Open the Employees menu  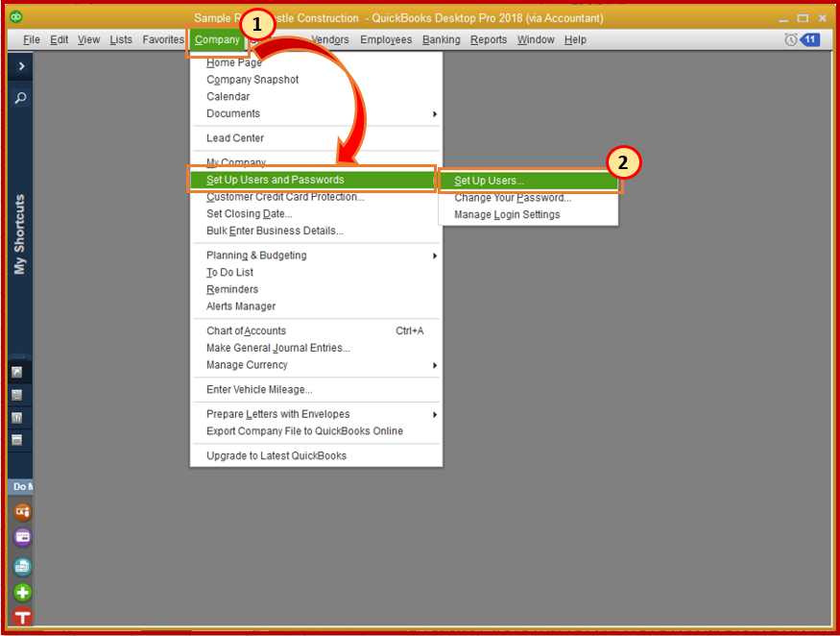coord(386,39)
